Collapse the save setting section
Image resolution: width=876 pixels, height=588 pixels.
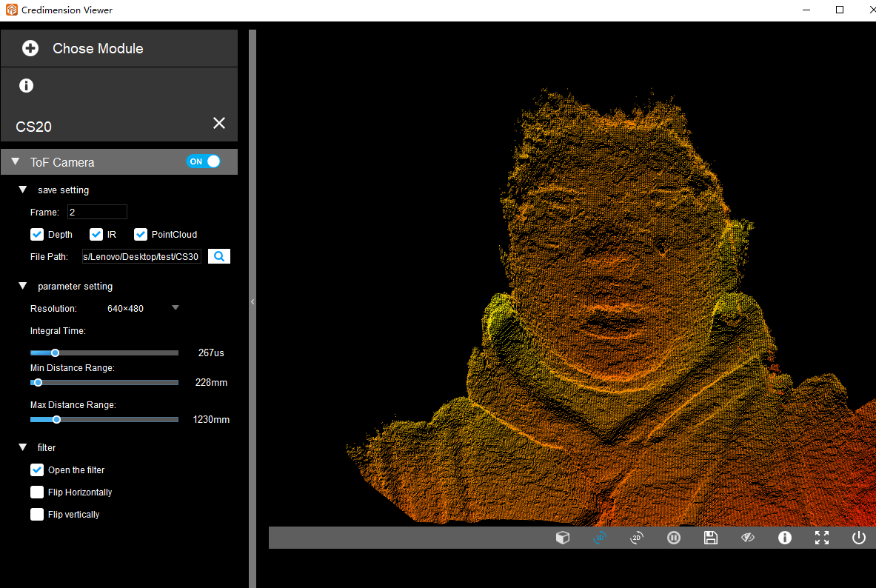pyautogui.click(x=23, y=190)
